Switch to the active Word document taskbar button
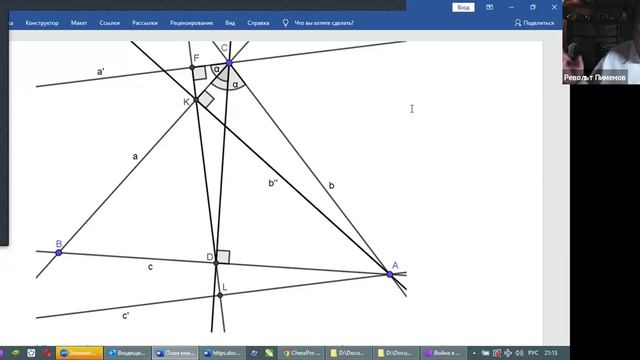Viewport: 640px width, 360px height. [x=175, y=353]
